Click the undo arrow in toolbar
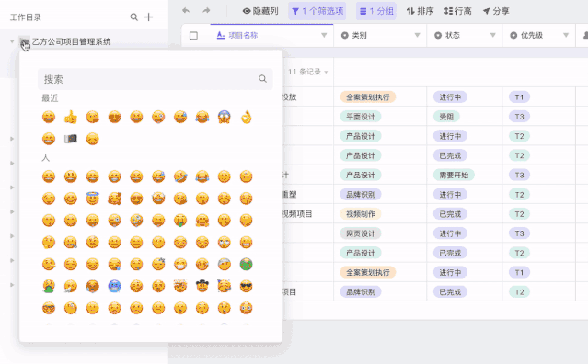588x364 pixels. pos(186,10)
